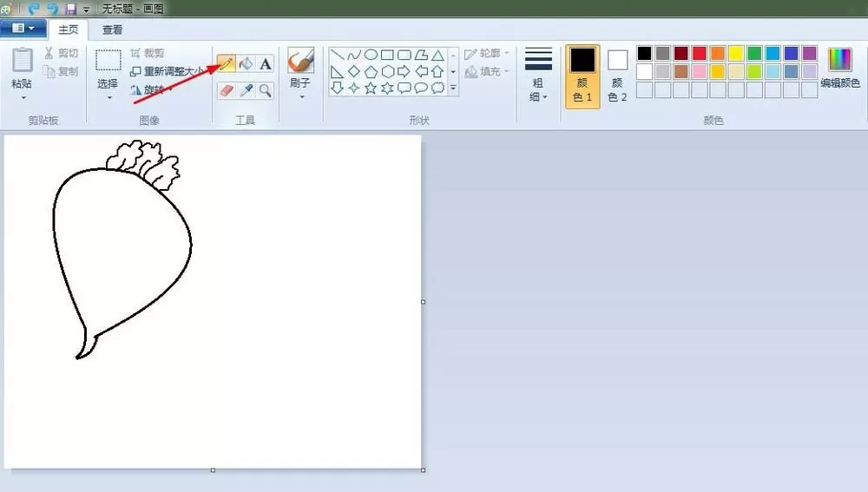Switch to the 主页 tab

[x=68, y=30]
